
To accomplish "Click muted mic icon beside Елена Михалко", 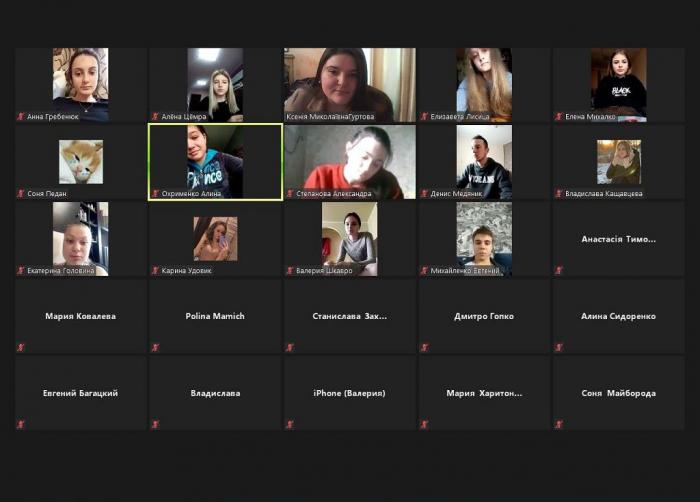I will click(558, 117).
